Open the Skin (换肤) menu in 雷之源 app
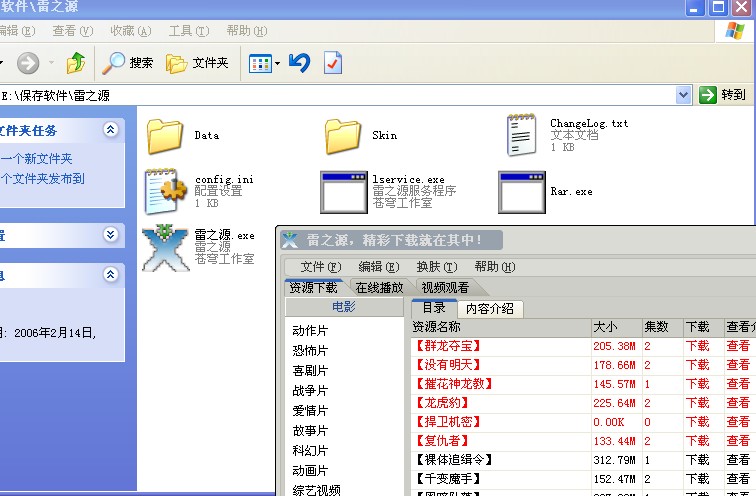 tap(437, 267)
